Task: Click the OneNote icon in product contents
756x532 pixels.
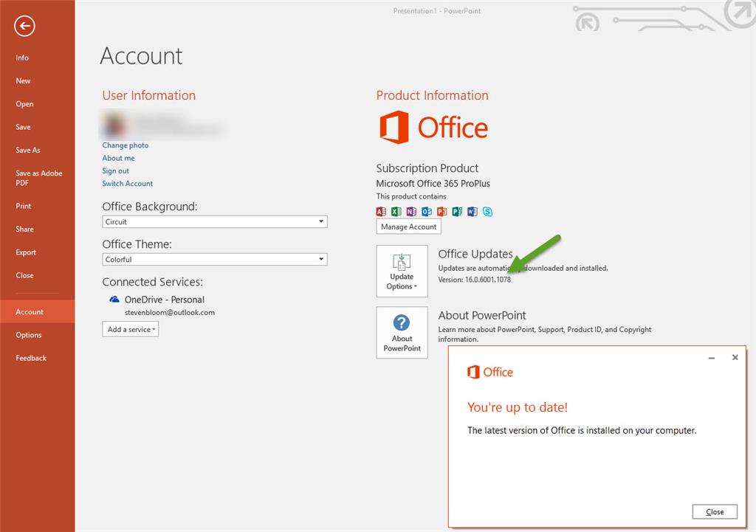Action: 411,212
